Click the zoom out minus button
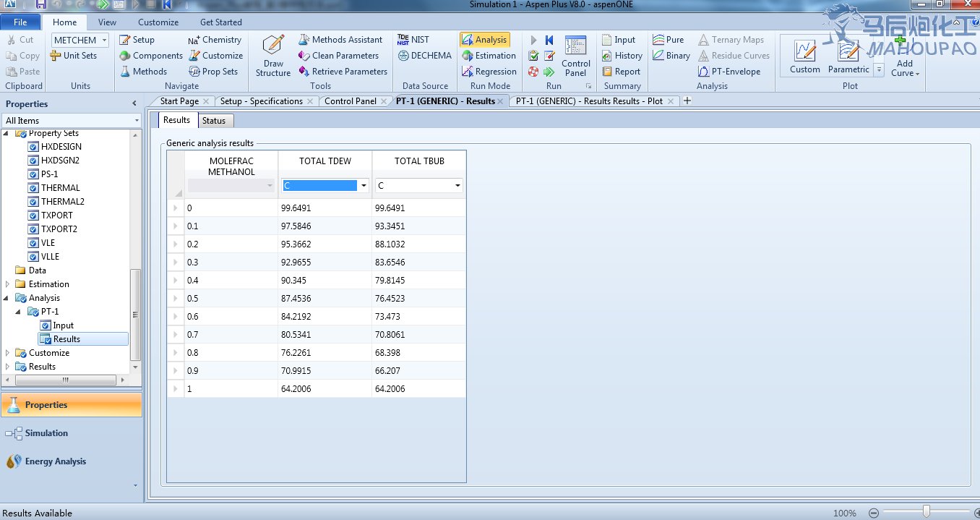 (874, 513)
